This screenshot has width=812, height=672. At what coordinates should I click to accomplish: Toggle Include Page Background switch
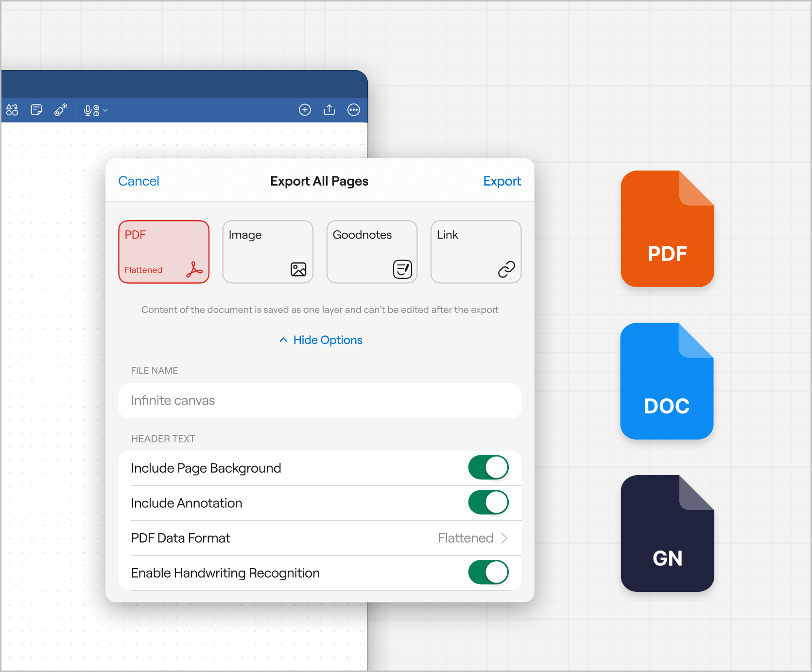(488, 467)
